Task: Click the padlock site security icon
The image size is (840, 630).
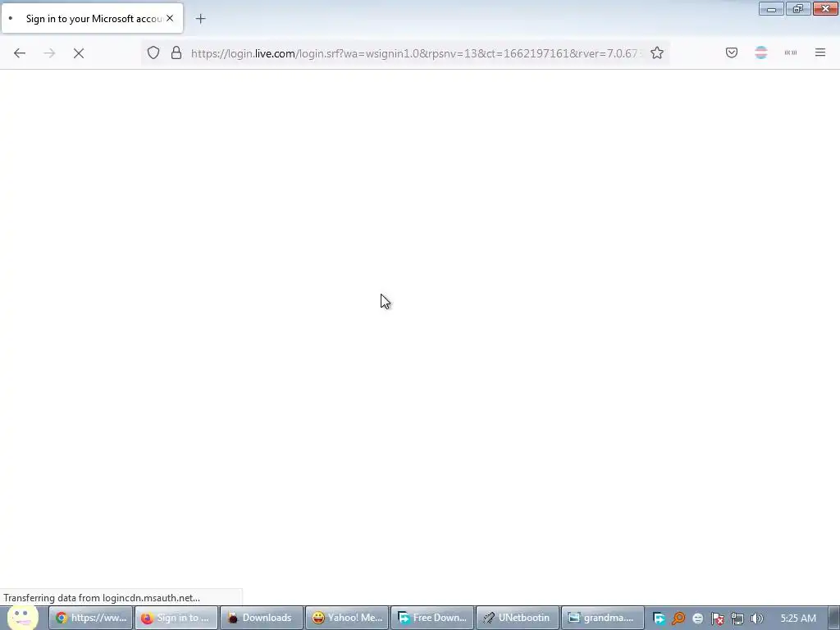Action: coord(176,53)
